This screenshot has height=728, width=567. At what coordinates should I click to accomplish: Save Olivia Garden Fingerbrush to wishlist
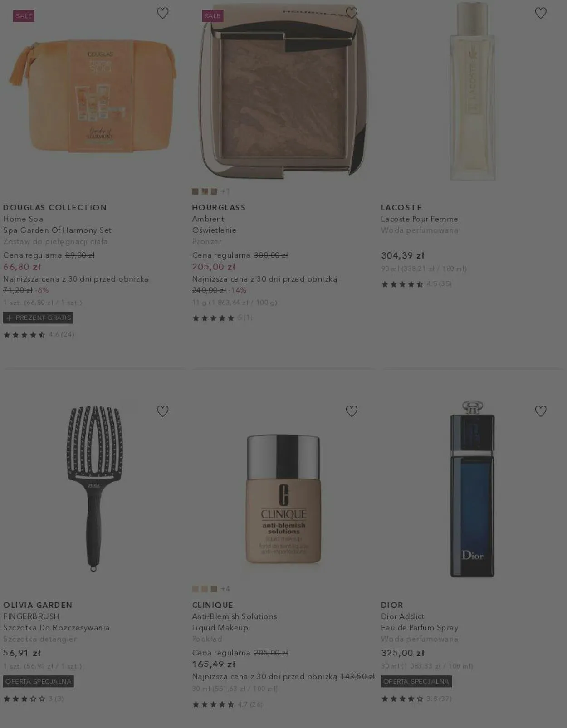(x=162, y=411)
